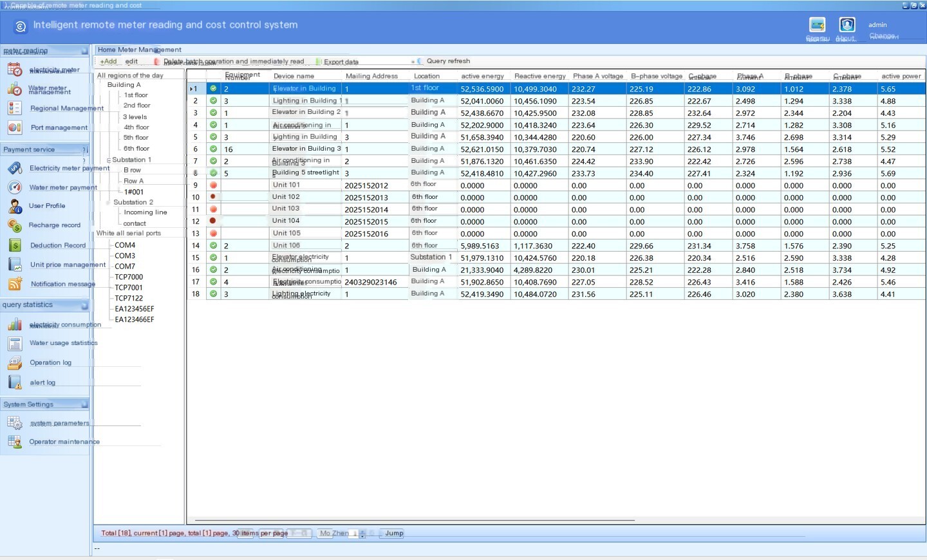
Task: Click the +Add toolbar button
Action: [x=109, y=61]
